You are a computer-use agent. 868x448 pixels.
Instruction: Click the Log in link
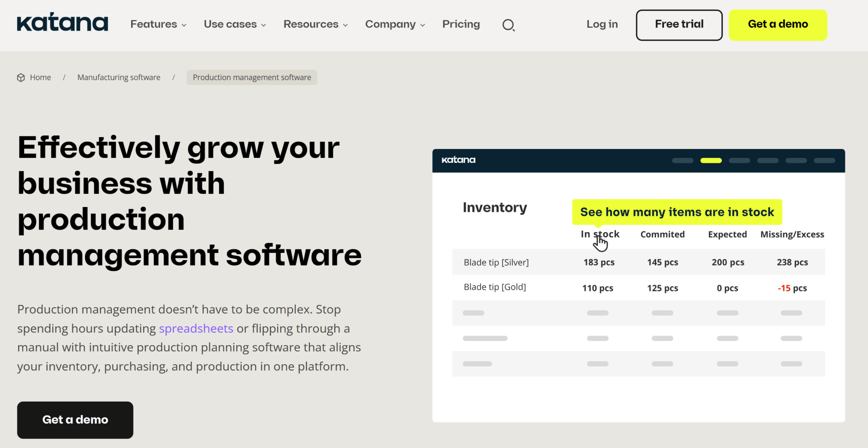click(602, 24)
